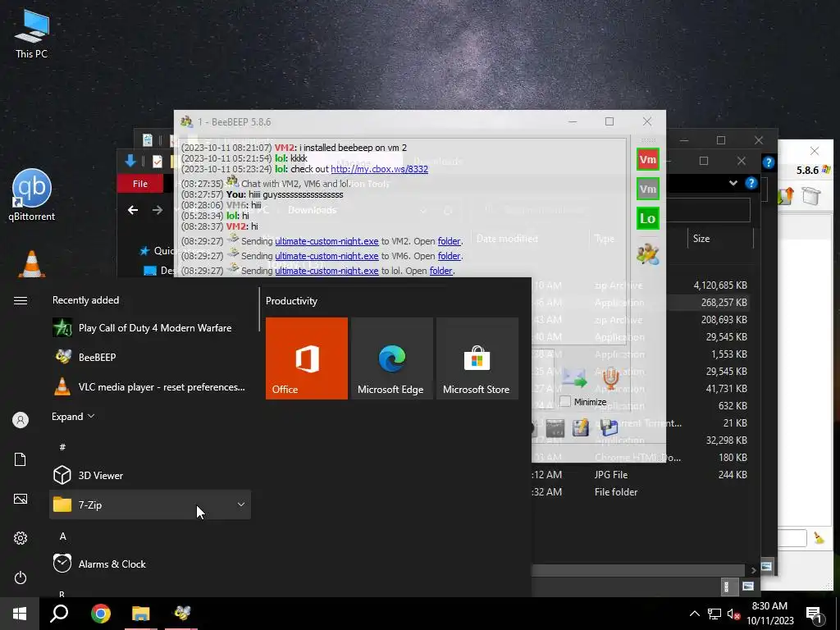The image size is (840, 630).
Task: Open 3D Viewer from the app list
Action: click(150, 475)
